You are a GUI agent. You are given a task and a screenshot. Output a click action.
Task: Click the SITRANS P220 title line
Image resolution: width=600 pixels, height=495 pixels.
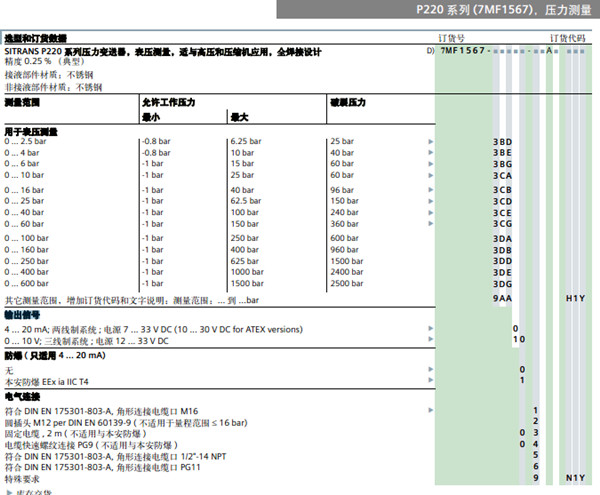click(163, 52)
